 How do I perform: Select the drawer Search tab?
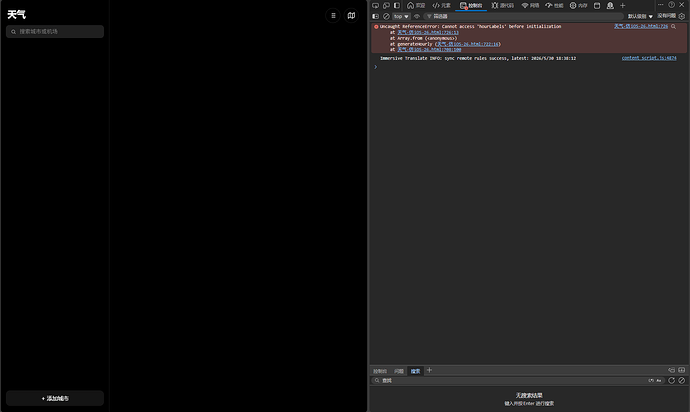tap(415, 371)
